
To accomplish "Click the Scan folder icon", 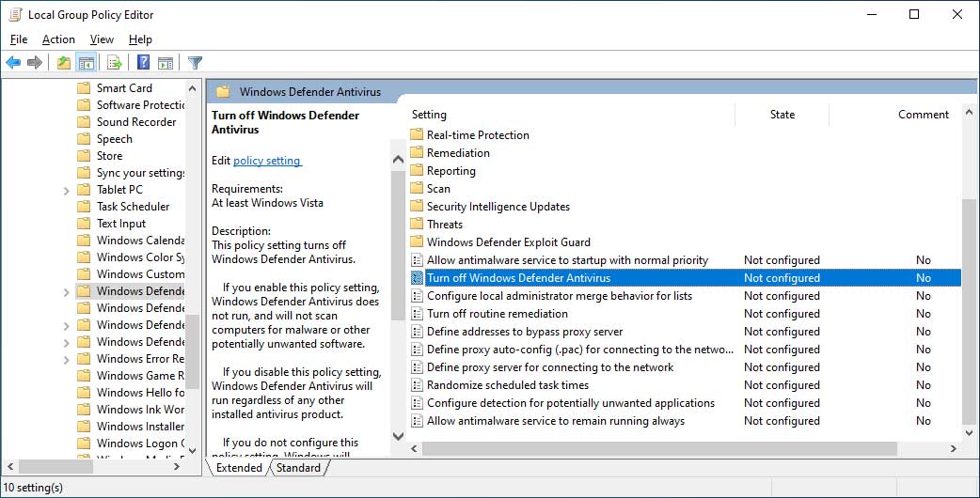I will point(417,189).
